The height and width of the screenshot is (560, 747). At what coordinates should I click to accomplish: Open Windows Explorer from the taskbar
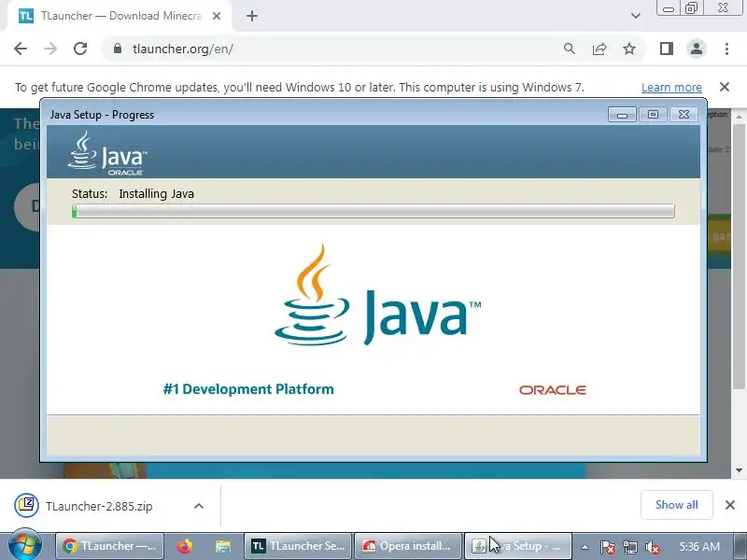222,546
